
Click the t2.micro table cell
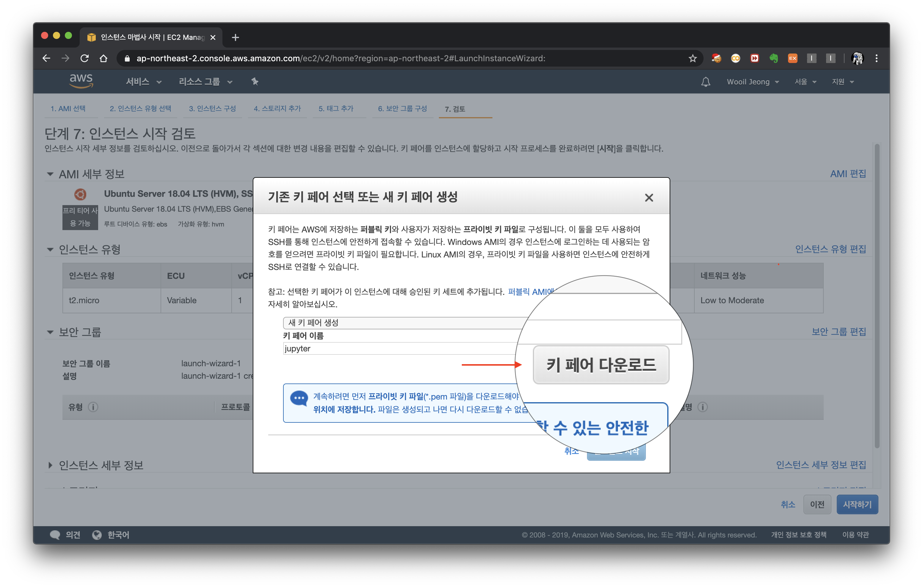[x=112, y=301]
